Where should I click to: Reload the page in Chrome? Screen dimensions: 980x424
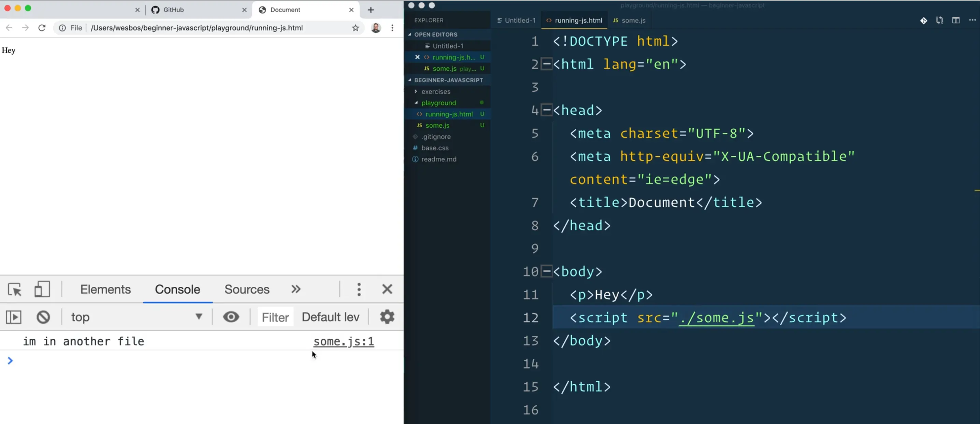(x=42, y=28)
